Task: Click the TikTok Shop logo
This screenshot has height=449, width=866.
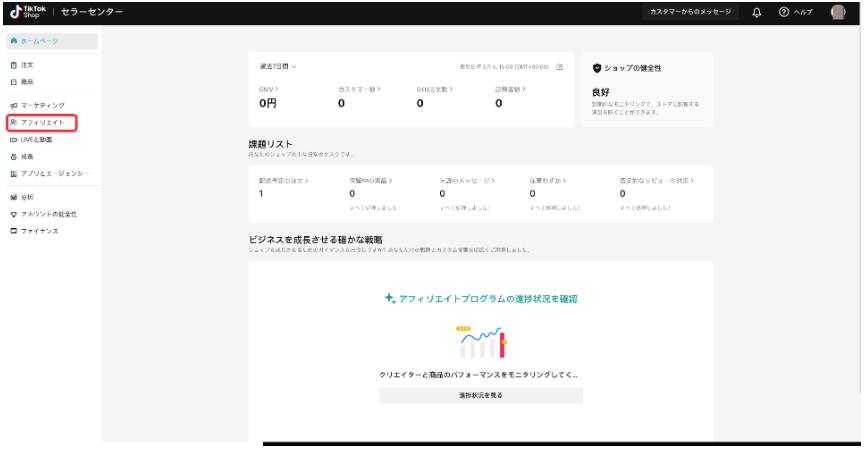Action: point(28,12)
